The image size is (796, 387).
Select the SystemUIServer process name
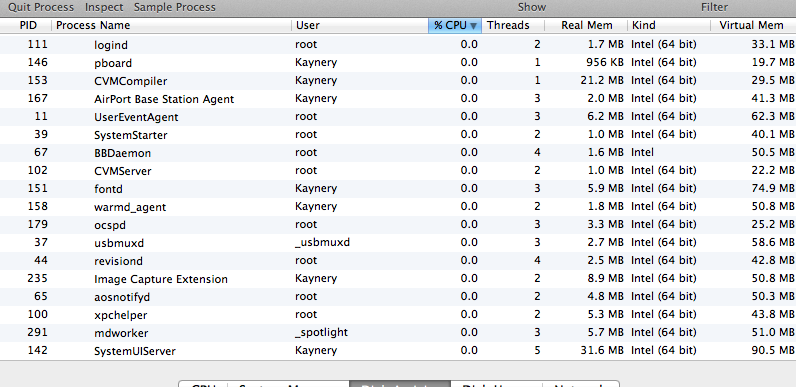[x=135, y=351]
